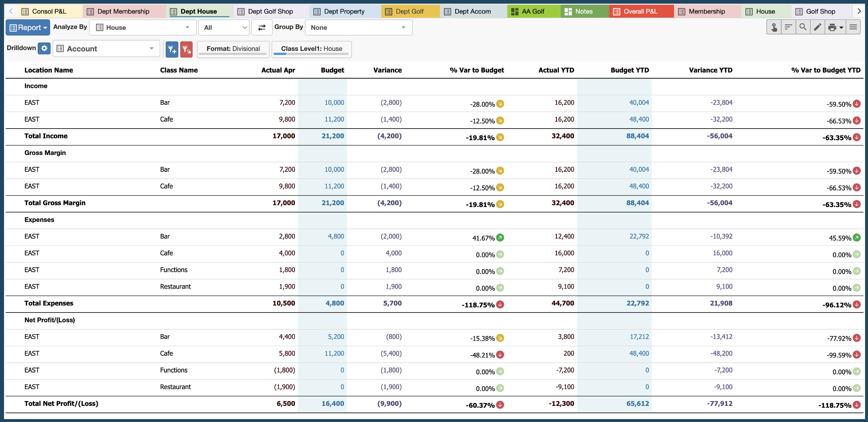Click the printer icon
This screenshot has width=868, height=422.
pyautogui.click(x=832, y=27)
